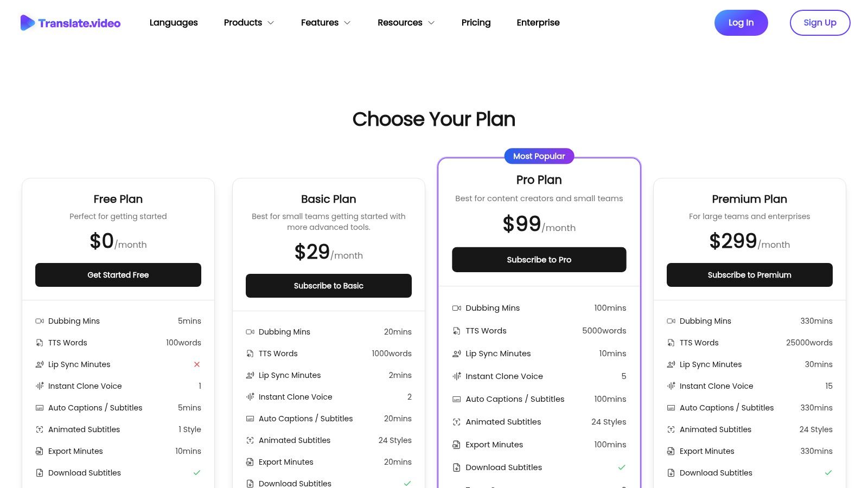Click green checkmark for Pro Download Subtitles
868x488 pixels.
click(622, 467)
